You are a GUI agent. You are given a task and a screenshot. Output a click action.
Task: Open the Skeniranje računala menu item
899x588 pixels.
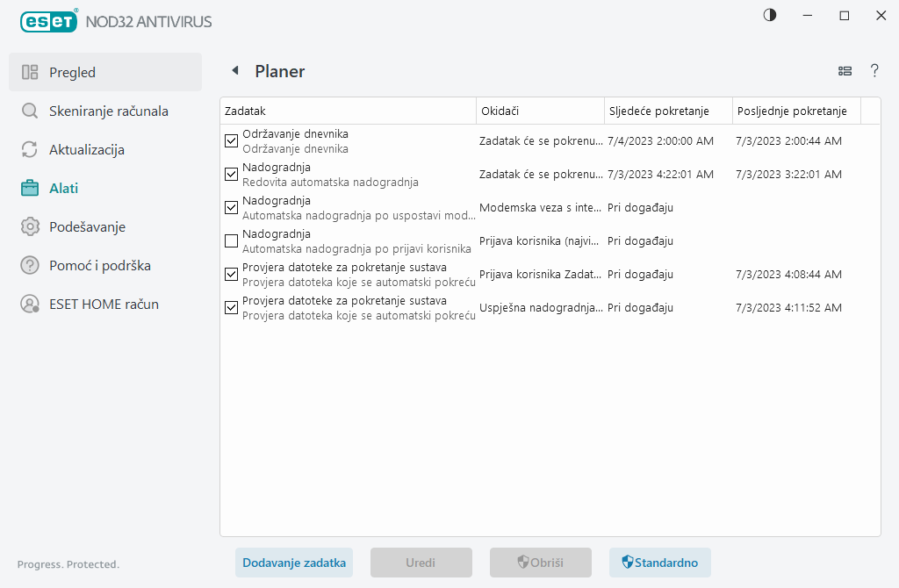pyautogui.click(x=108, y=111)
